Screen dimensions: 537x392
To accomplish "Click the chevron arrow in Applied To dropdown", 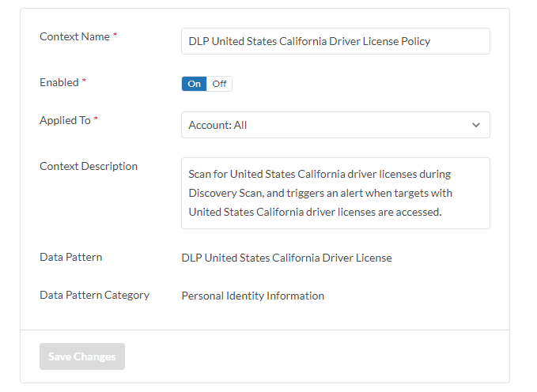I will click(x=476, y=125).
